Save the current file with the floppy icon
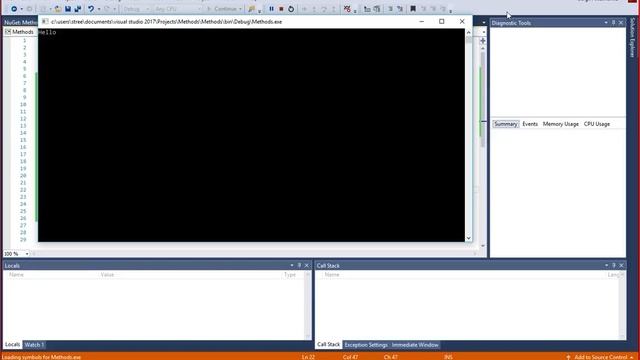 68,9
